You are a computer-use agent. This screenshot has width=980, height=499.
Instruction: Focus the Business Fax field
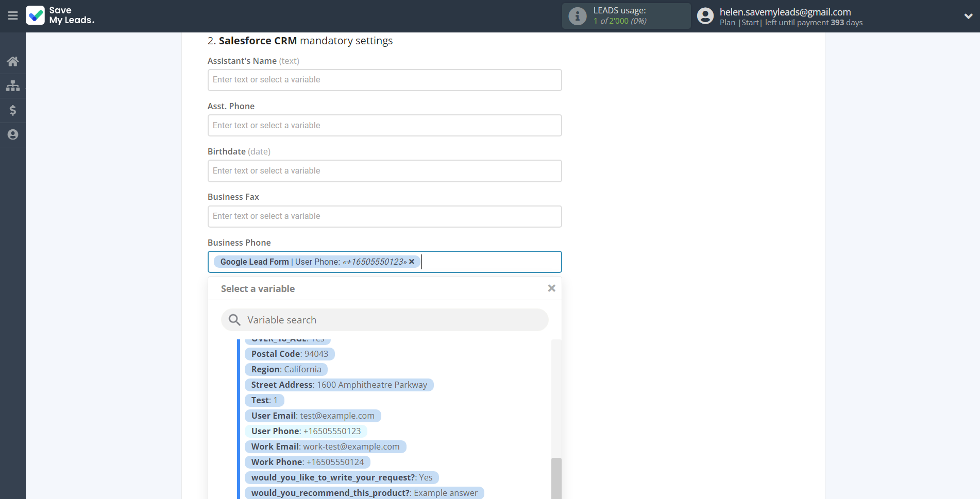tap(384, 216)
